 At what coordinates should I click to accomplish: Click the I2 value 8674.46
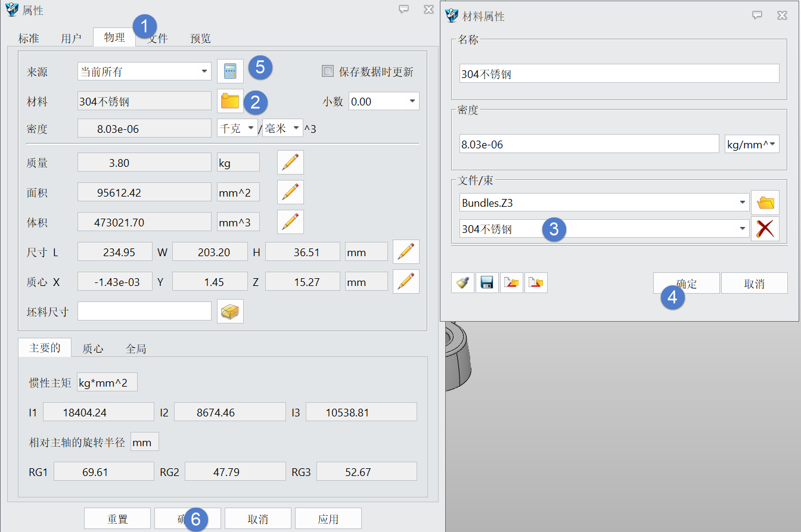tap(230, 412)
